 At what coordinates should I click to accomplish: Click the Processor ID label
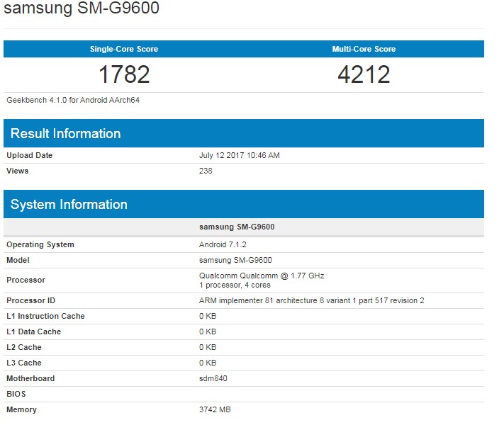click(x=30, y=300)
